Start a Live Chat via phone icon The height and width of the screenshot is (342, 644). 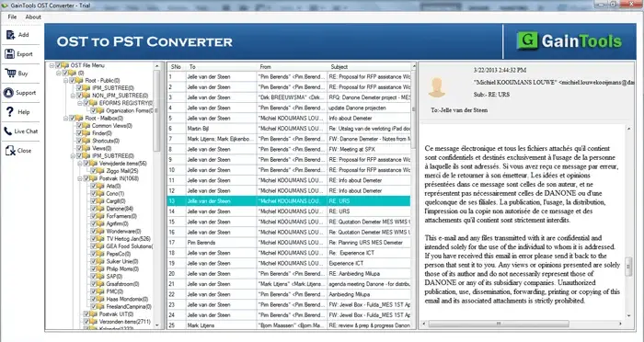tap(8, 131)
